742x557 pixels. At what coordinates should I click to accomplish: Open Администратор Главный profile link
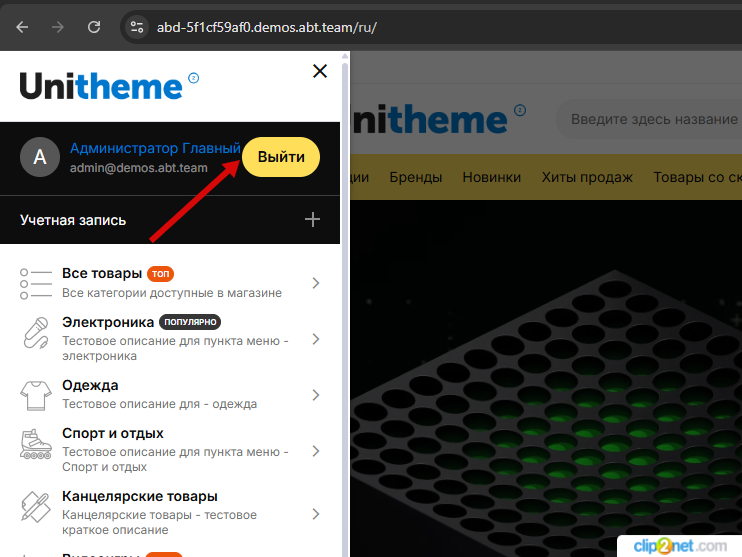click(x=155, y=148)
